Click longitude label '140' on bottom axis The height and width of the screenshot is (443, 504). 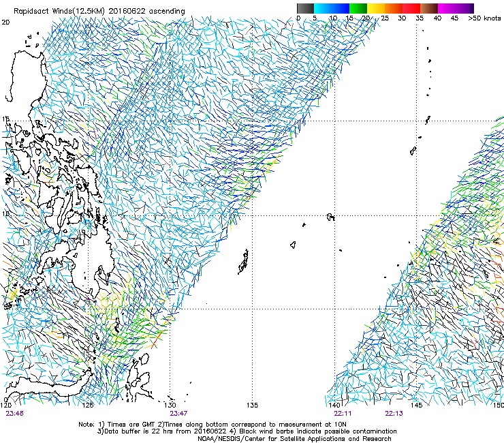(334, 405)
